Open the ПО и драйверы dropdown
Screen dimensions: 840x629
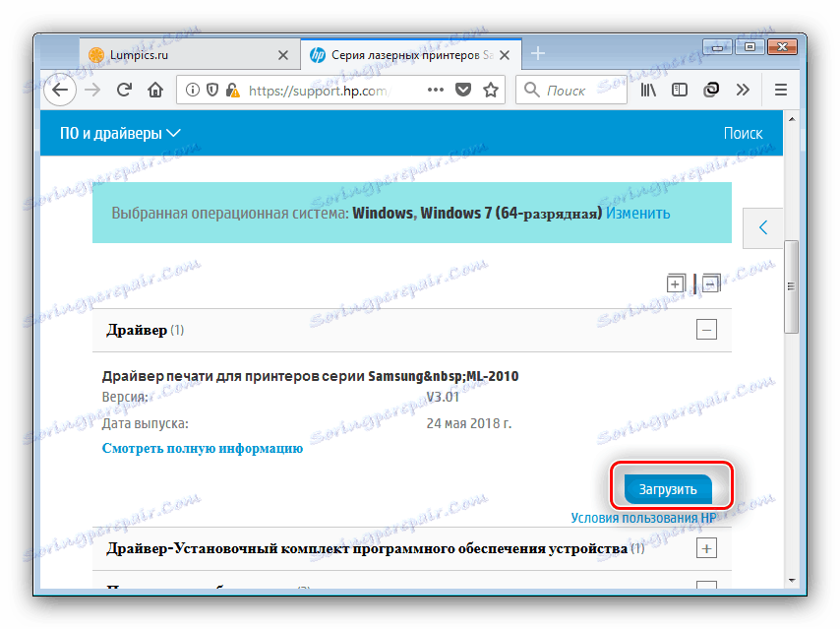[x=120, y=133]
